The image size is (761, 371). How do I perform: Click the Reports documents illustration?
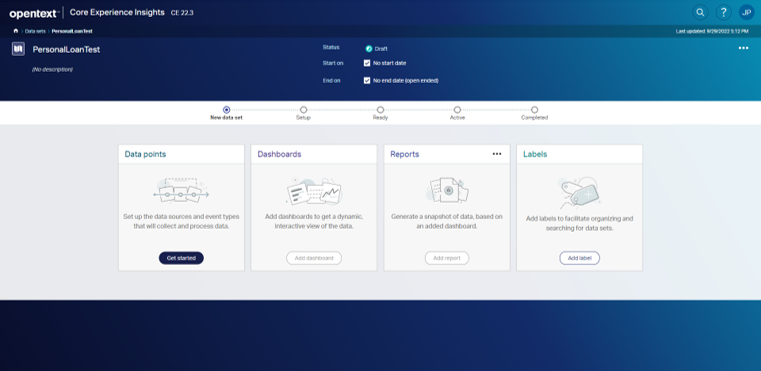click(x=447, y=190)
